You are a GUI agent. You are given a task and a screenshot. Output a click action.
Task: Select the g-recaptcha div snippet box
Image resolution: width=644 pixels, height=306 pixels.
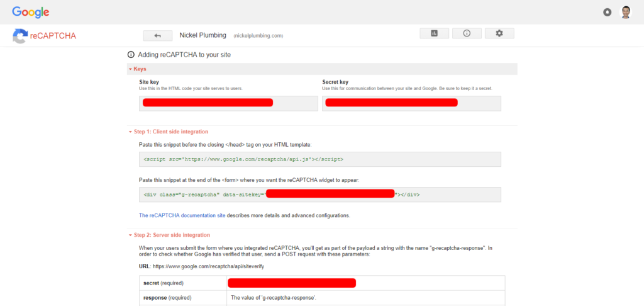coord(320,195)
